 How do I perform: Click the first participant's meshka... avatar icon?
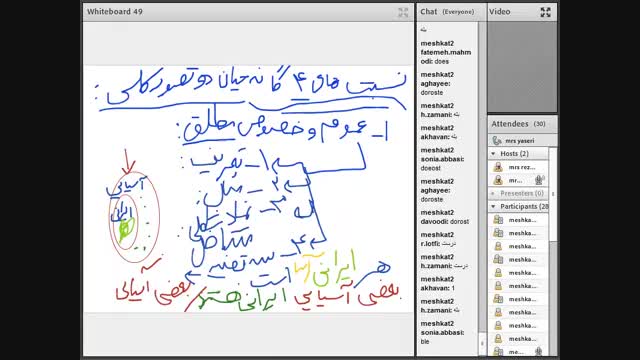click(x=498, y=220)
